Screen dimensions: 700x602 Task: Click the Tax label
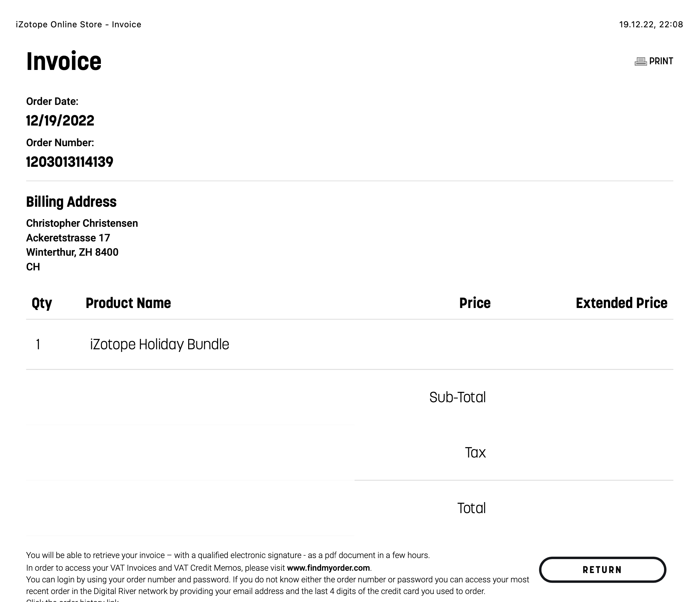475,453
